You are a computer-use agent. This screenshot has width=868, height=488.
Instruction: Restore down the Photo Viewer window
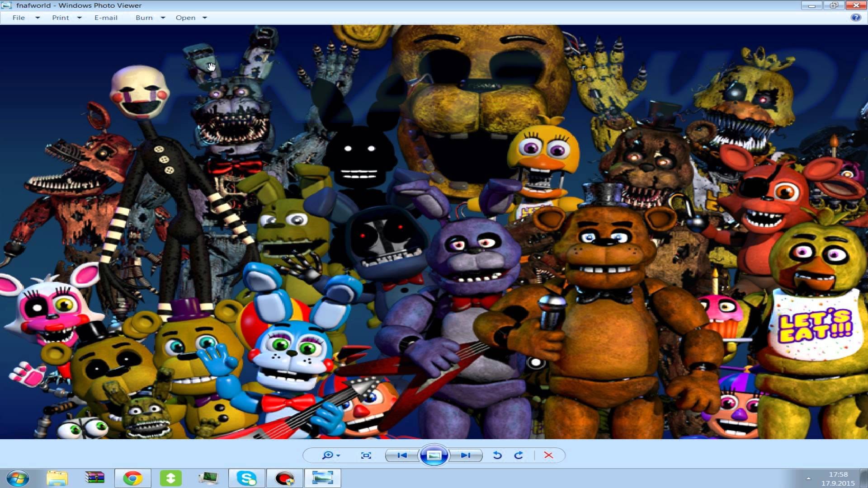[x=833, y=5]
